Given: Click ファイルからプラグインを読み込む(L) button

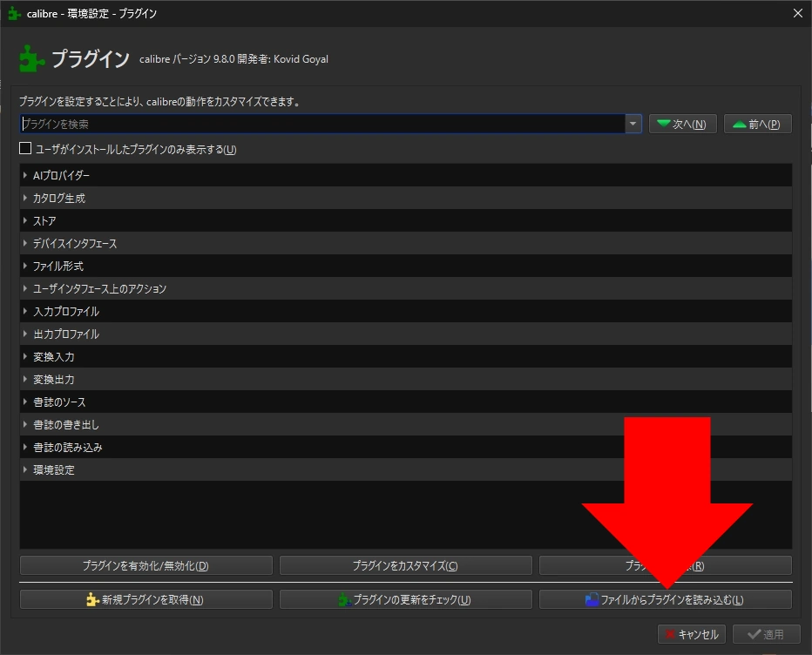Looking at the screenshot, I should (x=666, y=599).
